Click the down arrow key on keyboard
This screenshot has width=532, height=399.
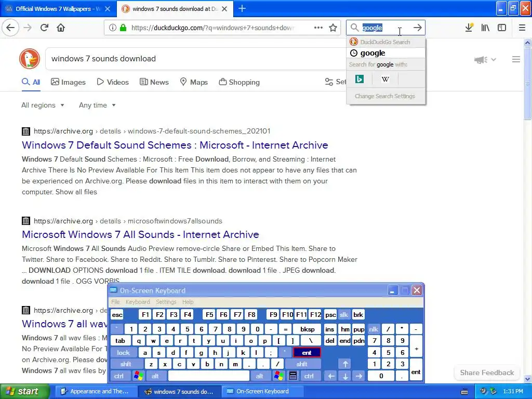pyautogui.click(x=345, y=376)
